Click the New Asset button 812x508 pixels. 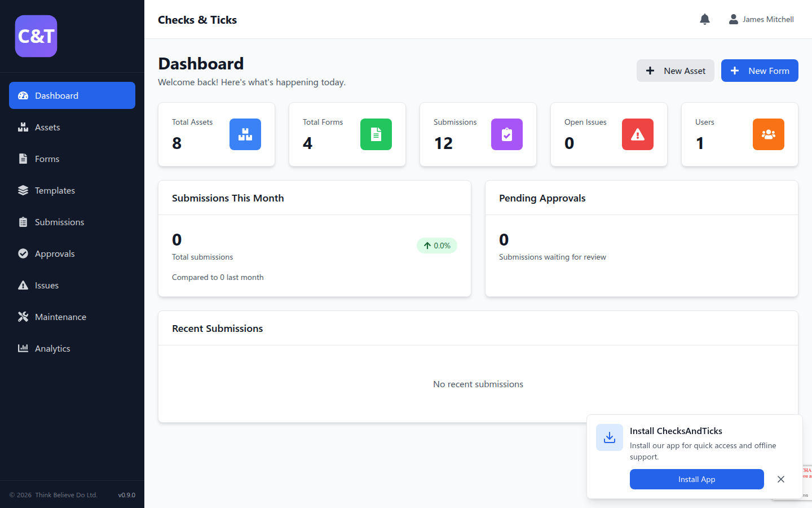tap(675, 71)
